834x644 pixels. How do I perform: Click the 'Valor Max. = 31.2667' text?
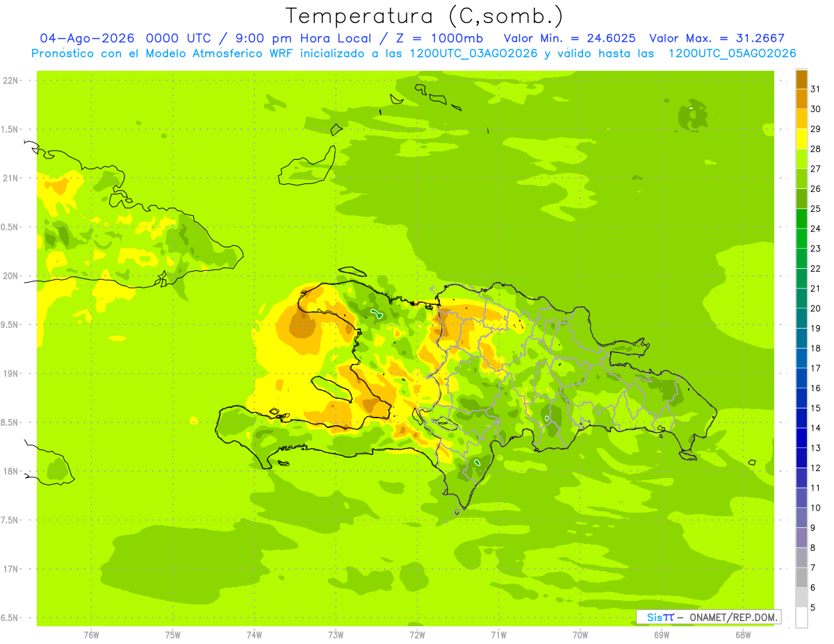(x=717, y=38)
